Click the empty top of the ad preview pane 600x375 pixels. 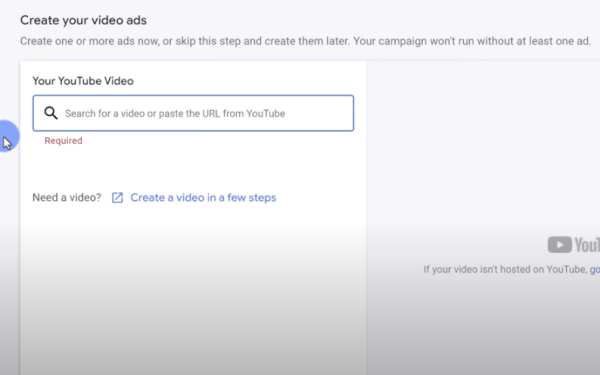(x=483, y=115)
